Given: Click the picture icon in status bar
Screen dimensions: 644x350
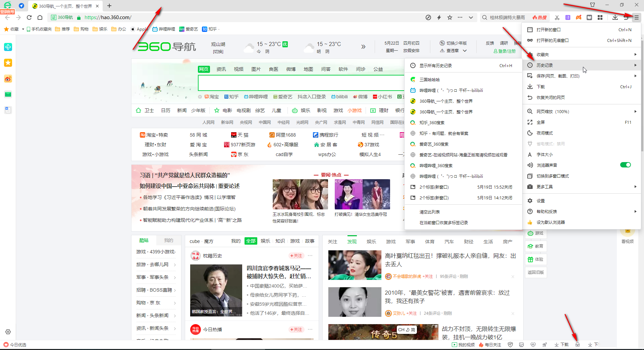Looking at the screenshot, I should 521,345.
